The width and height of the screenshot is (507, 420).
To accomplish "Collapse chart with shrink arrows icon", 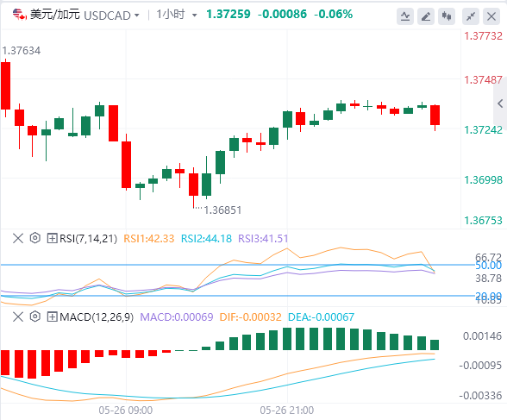I will [471, 16].
